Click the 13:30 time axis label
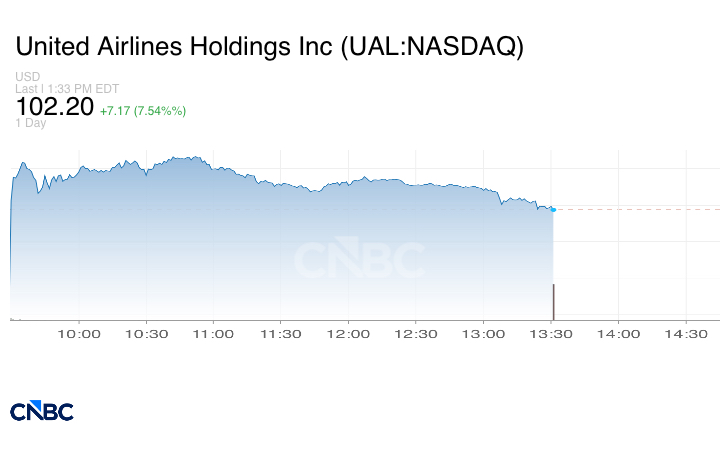 (x=551, y=335)
